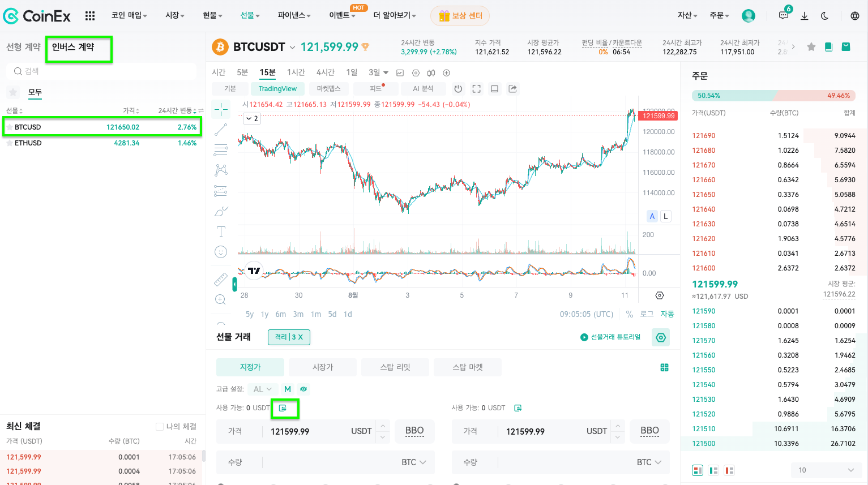Switch to the 시장가 order tab
The height and width of the screenshot is (485, 868).
click(322, 367)
